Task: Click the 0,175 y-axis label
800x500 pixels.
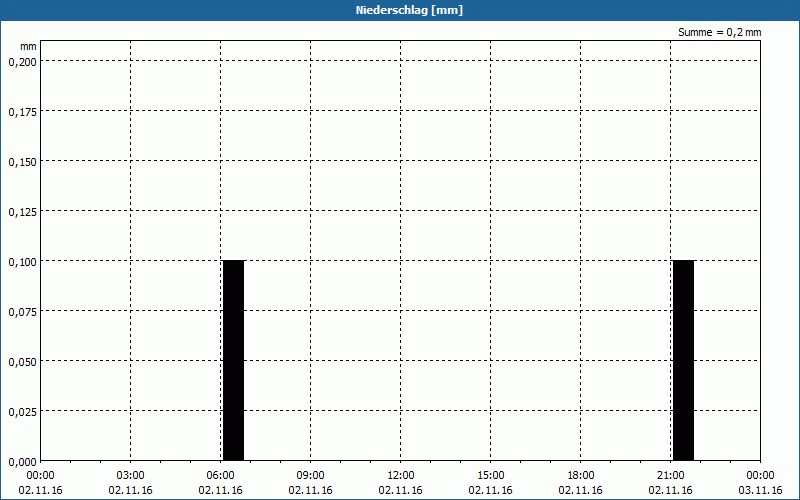Action: (22, 112)
